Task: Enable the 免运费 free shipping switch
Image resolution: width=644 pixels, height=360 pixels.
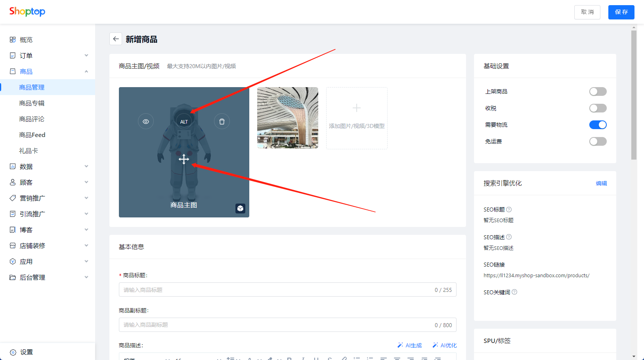Action: point(598,141)
